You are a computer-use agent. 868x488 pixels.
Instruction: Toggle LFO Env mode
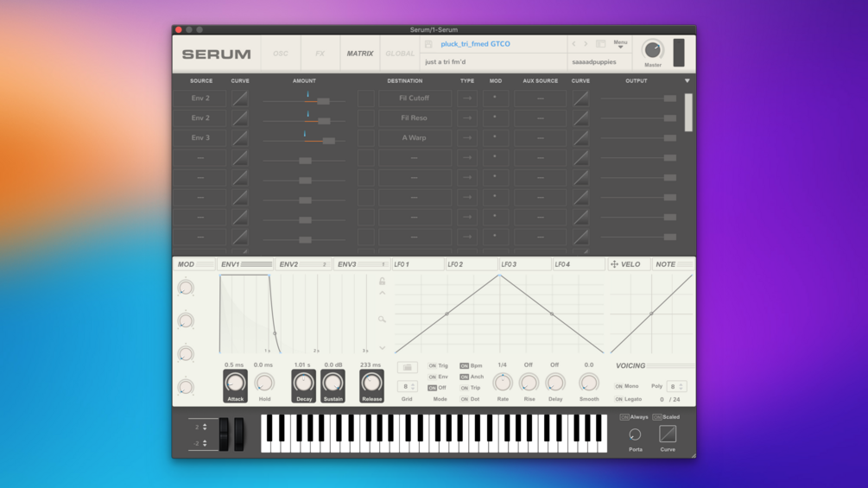pyautogui.click(x=433, y=377)
